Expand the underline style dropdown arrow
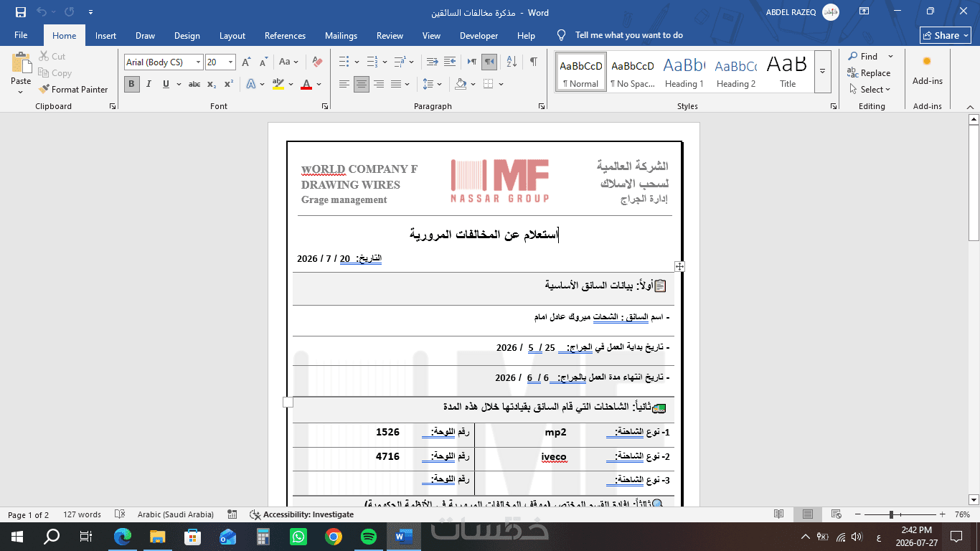 pos(177,84)
